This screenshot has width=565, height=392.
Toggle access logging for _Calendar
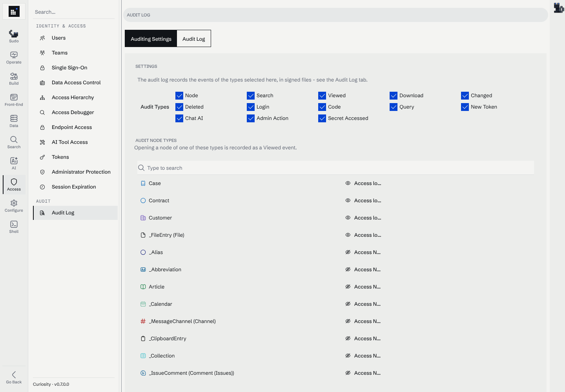click(363, 304)
